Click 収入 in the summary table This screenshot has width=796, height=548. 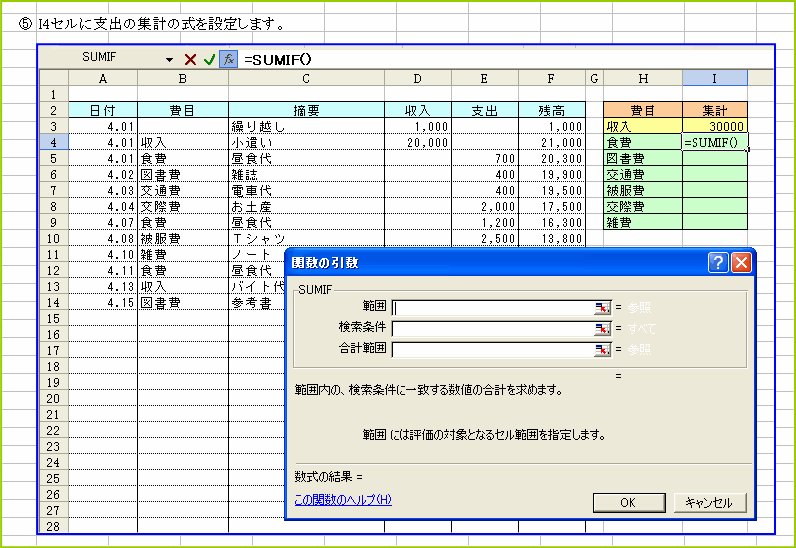point(643,126)
